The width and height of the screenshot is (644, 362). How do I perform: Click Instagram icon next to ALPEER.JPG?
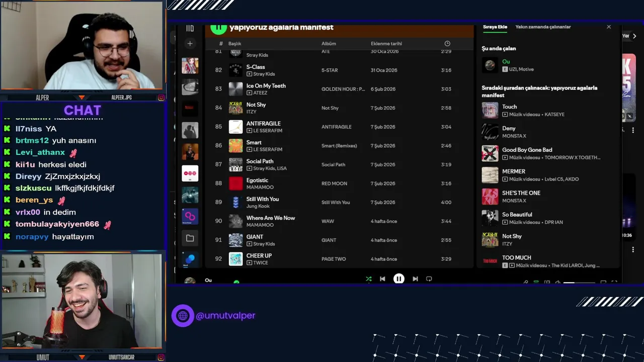[161, 98]
